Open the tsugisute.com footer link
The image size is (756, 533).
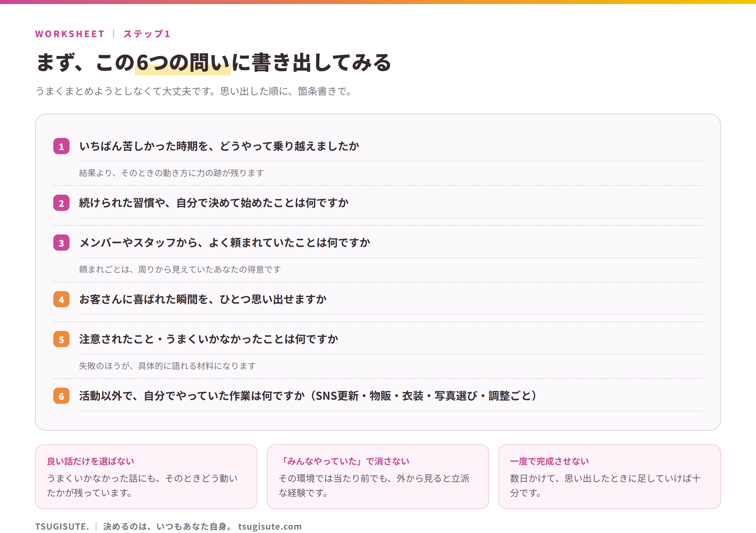click(x=270, y=526)
